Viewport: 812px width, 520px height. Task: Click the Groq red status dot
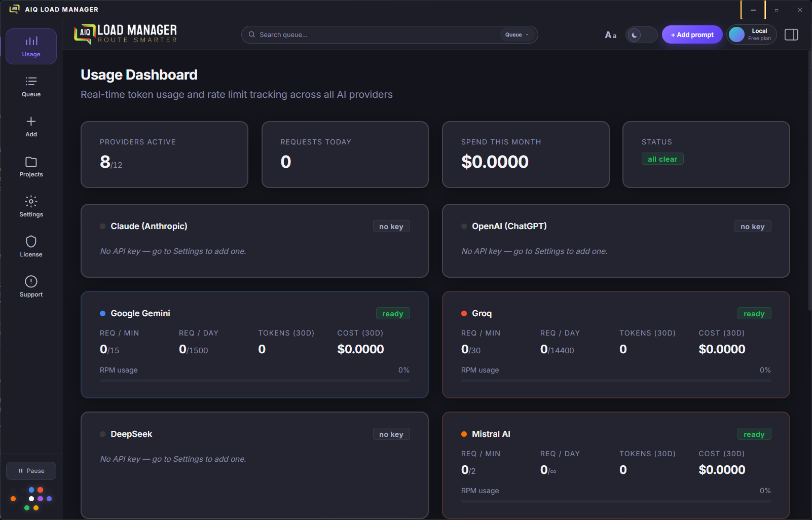click(464, 313)
